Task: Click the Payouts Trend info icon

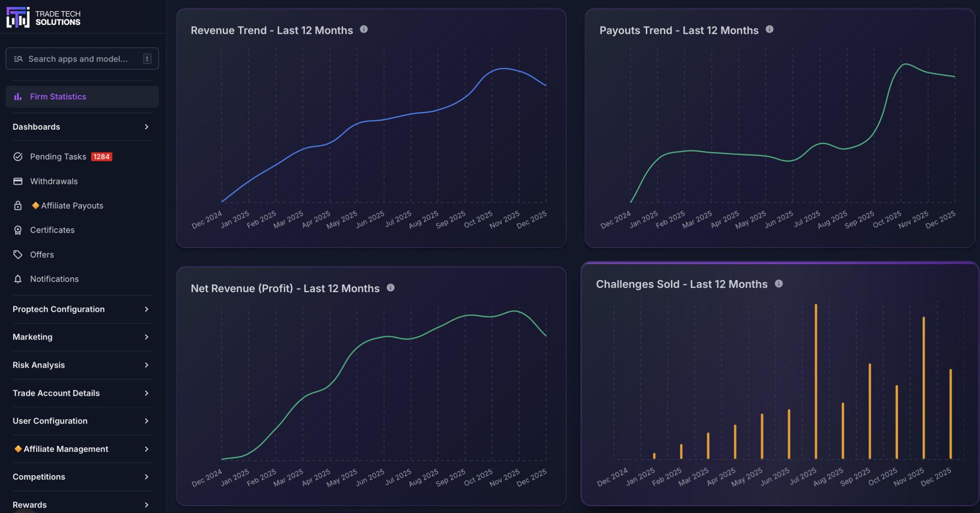Action: pos(769,30)
